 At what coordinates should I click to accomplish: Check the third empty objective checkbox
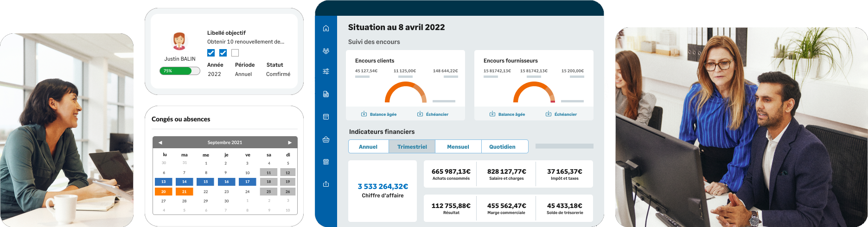point(235,53)
